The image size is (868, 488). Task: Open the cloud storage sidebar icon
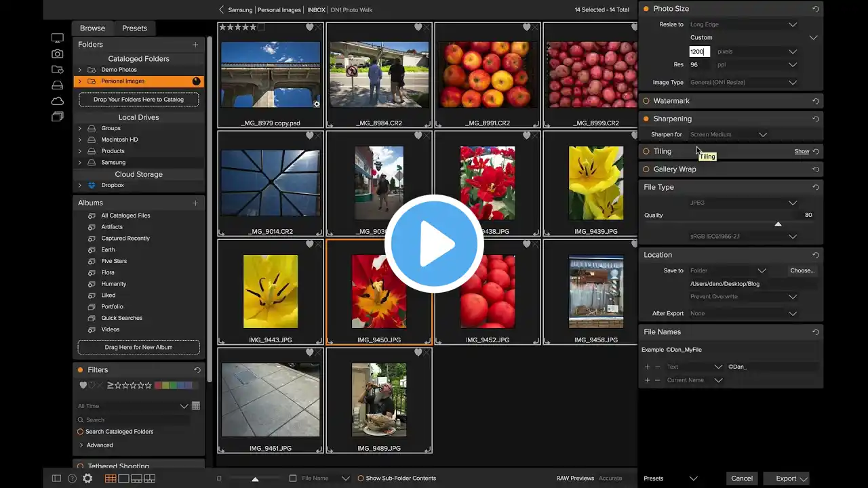[58, 101]
